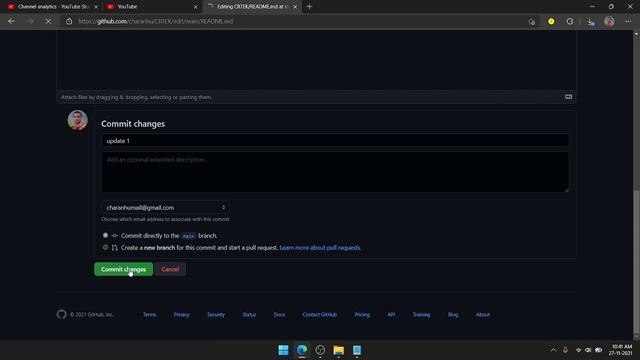Open Learn more about pull requests link

[x=320, y=247]
